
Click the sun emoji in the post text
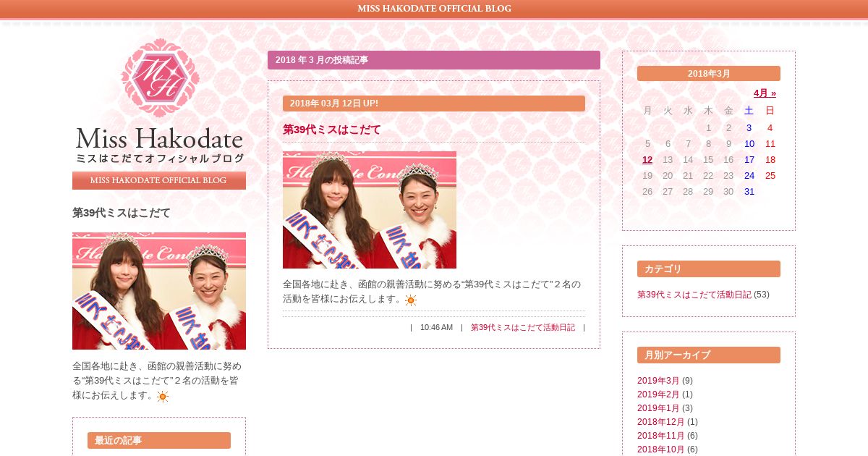[x=411, y=300]
